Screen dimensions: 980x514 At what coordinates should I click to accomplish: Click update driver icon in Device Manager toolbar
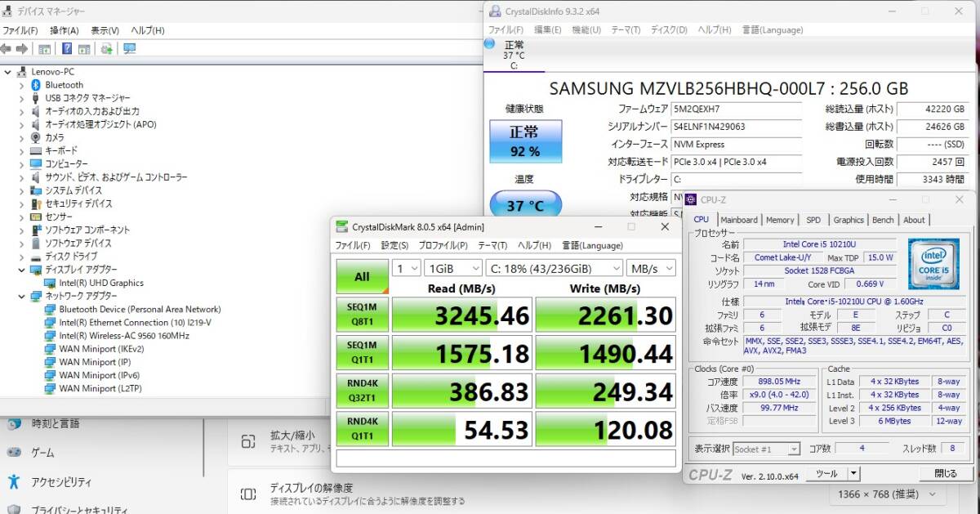pyautogui.click(x=107, y=49)
